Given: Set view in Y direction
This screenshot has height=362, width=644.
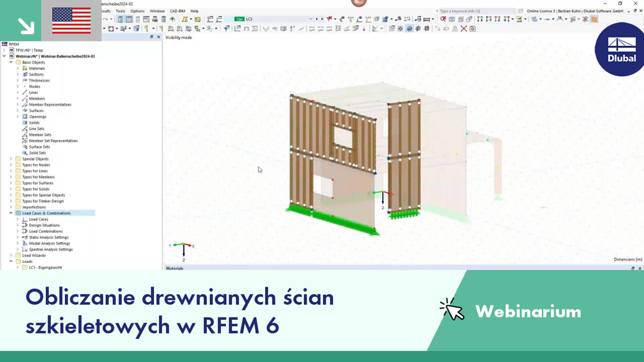Looking at the screenshot, I should coord(489,19).
